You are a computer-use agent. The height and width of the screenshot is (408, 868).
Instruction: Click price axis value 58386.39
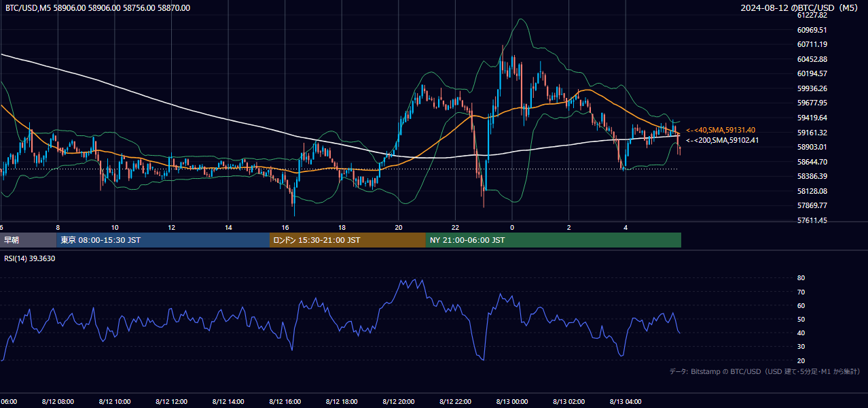coord(812,176)
